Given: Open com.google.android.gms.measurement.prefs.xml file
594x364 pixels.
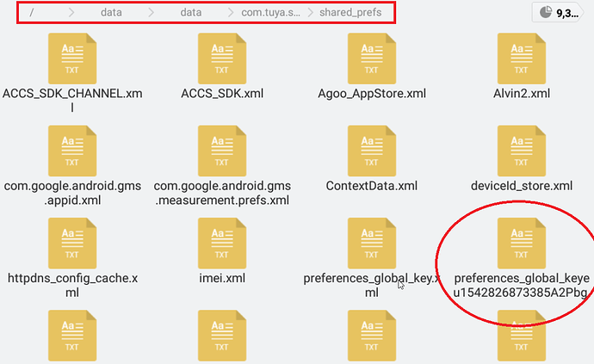Looking at the screenshot, I should 222,151.
